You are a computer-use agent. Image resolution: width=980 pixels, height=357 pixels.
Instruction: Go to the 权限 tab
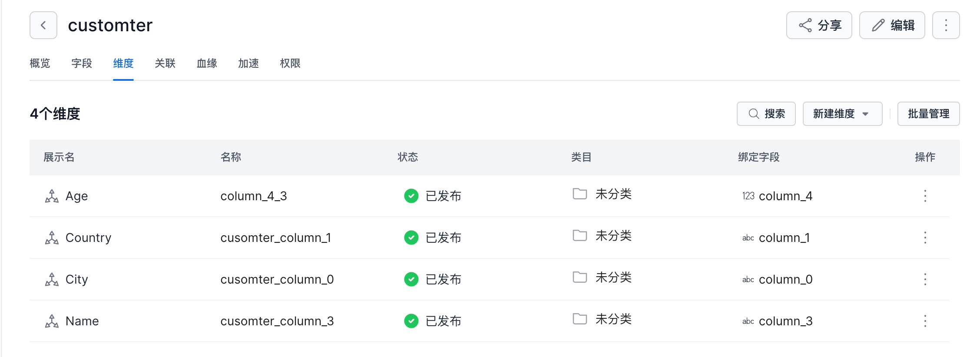pos(290,63)
